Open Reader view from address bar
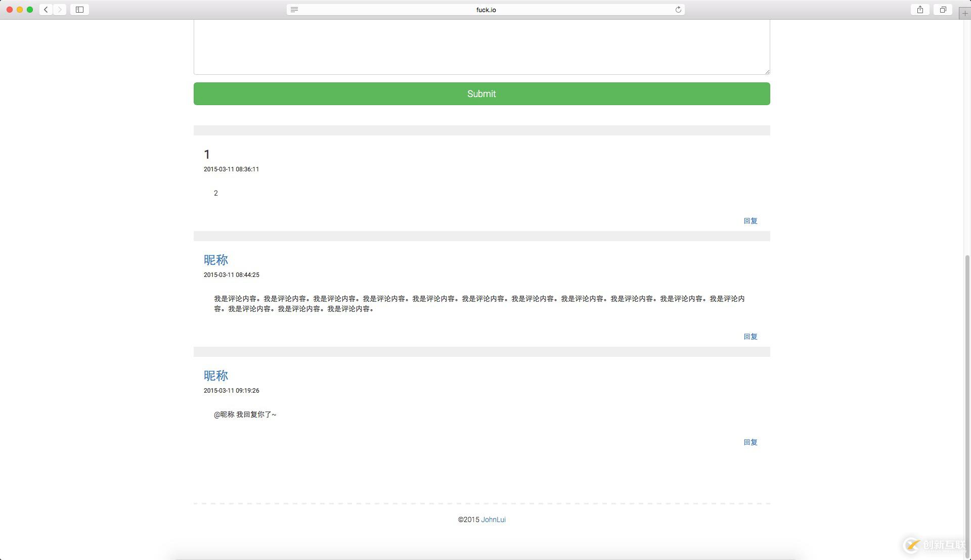Screen dimensions: 971x560 pos(294,9)
